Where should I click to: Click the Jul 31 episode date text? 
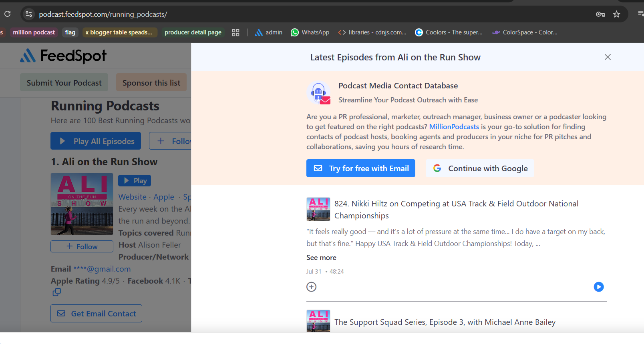point(314,271)
